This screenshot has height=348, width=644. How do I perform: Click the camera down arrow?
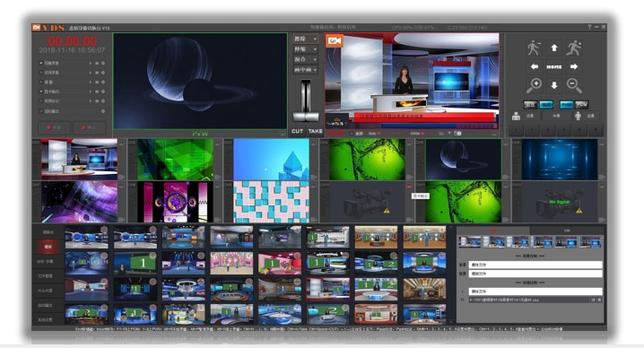coord(554,85)
